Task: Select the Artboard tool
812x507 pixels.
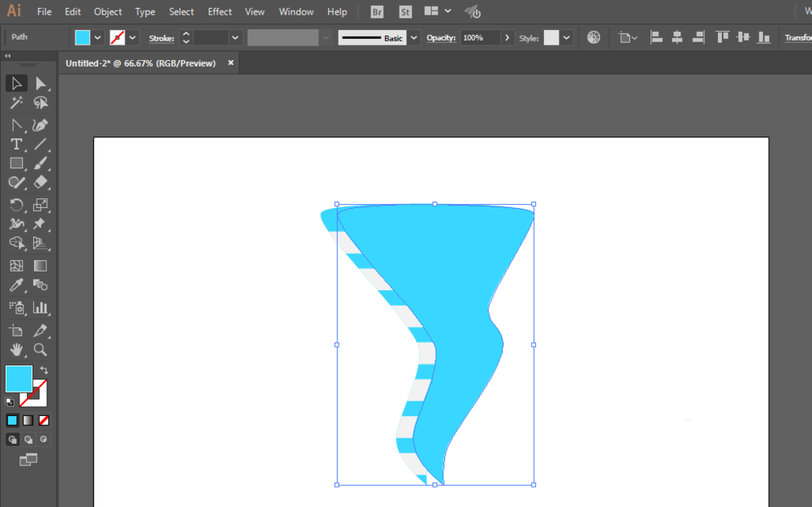Action: pos(16,330)
